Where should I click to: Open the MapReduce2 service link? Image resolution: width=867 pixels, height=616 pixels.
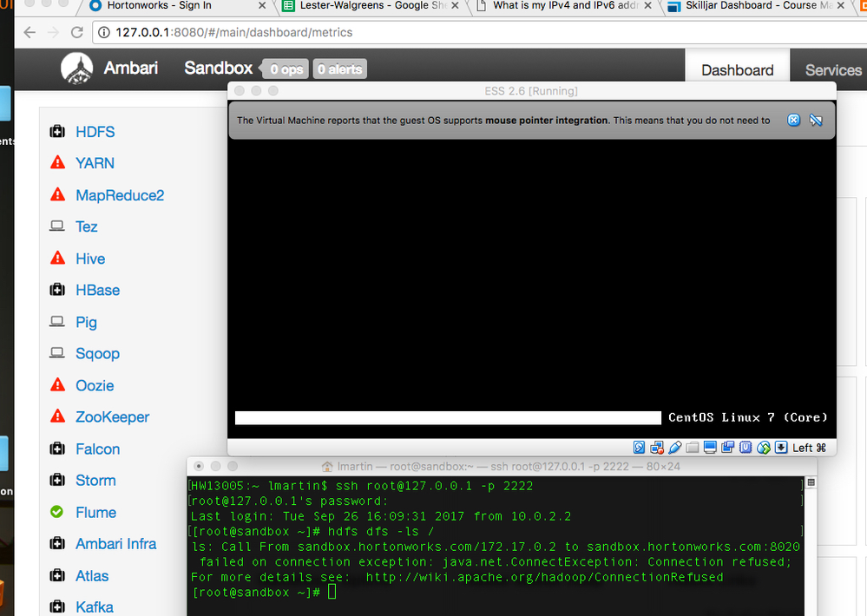coord(120,195)
